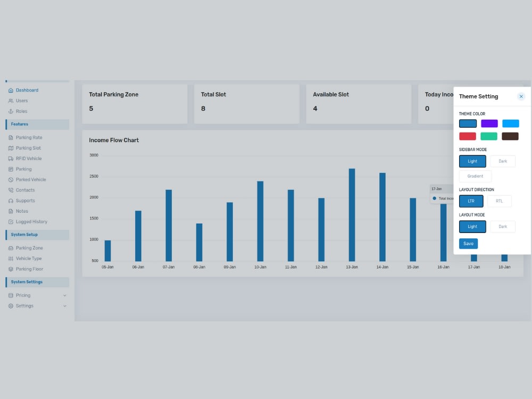Click the Roles anchor icon
Screen dimensions: 532x399
click(x=11, y=111)
